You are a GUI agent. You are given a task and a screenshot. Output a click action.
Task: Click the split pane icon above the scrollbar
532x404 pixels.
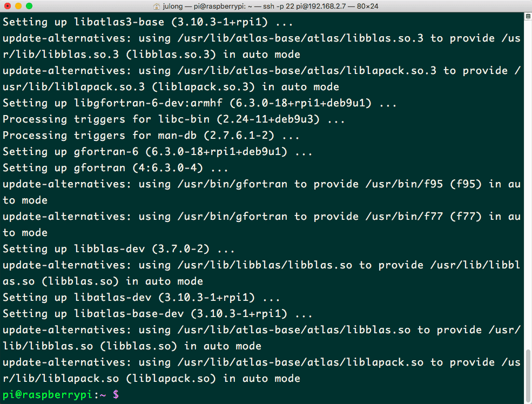point(528,16)
